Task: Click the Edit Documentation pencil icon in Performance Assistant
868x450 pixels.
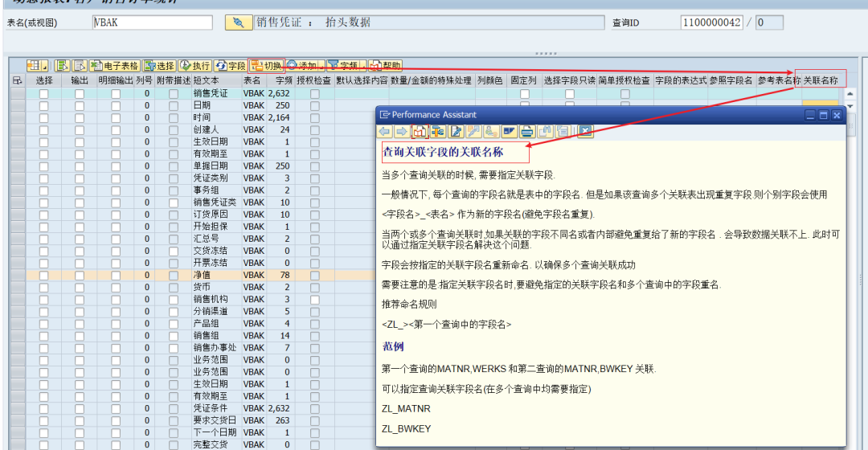Action: tap(456, 131)
